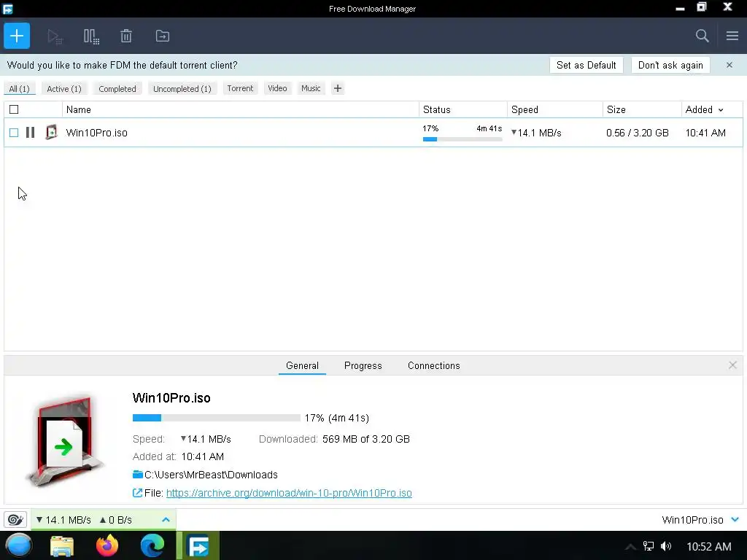The image size is (747, 560).
Task: Select the Music filter tab
Action: click(311, 88)
